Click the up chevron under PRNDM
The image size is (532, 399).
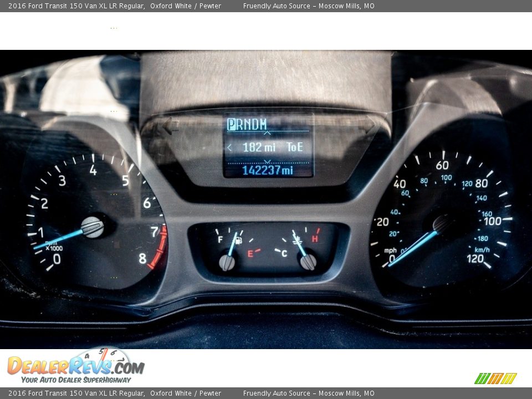(x=267, y=132)
